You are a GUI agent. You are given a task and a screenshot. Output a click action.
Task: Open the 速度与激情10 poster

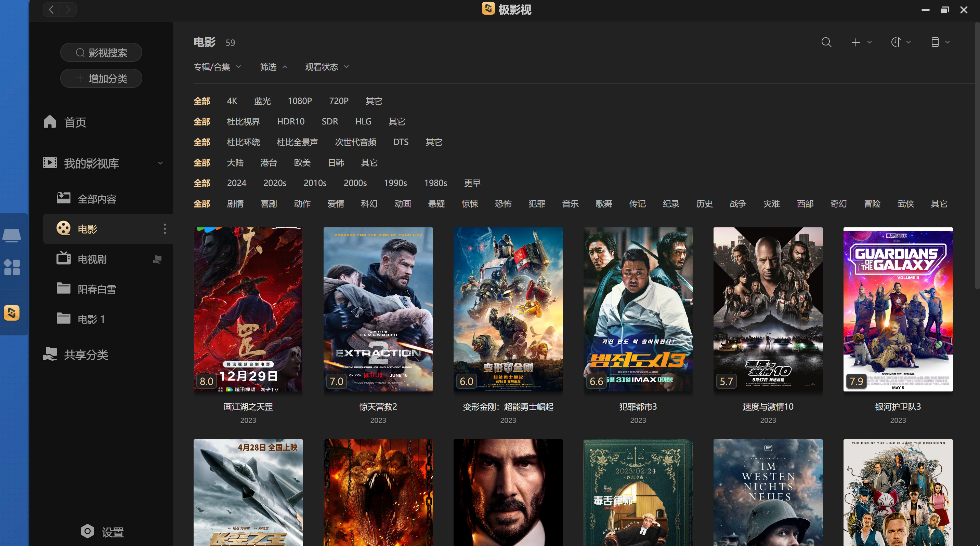[768, 309]
